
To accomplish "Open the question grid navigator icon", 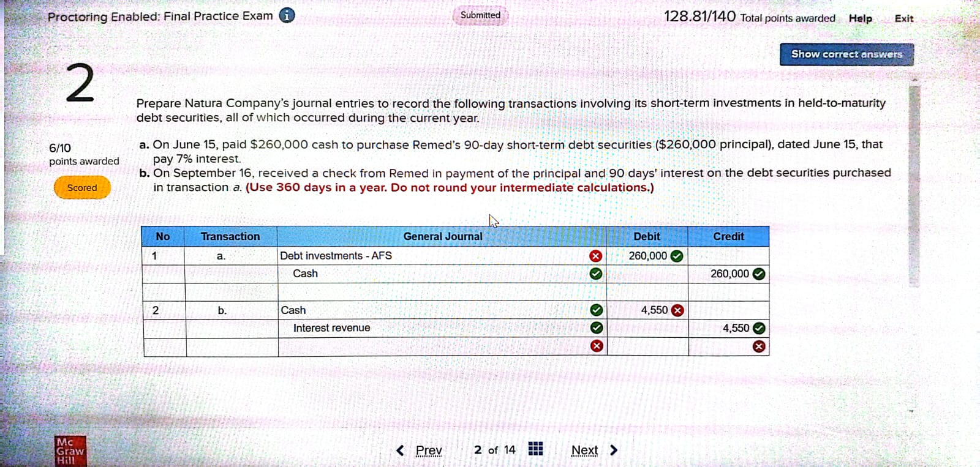I will 535,450.
